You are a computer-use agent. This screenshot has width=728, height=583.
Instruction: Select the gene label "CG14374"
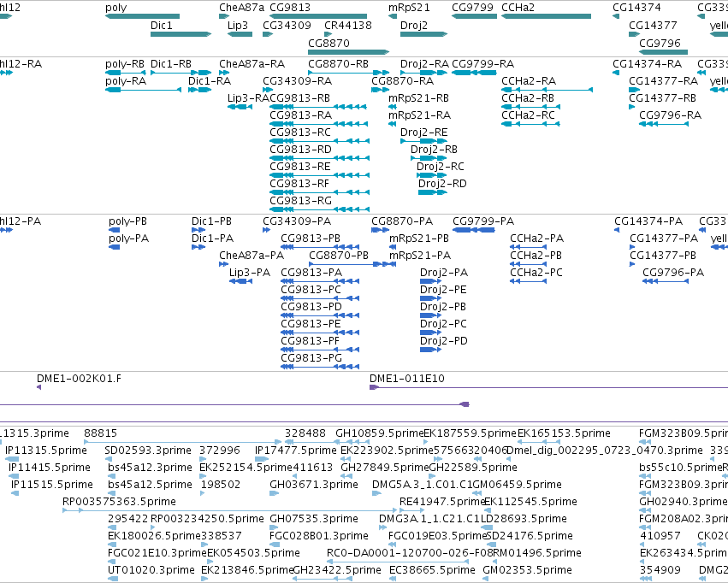pos(636,8)
